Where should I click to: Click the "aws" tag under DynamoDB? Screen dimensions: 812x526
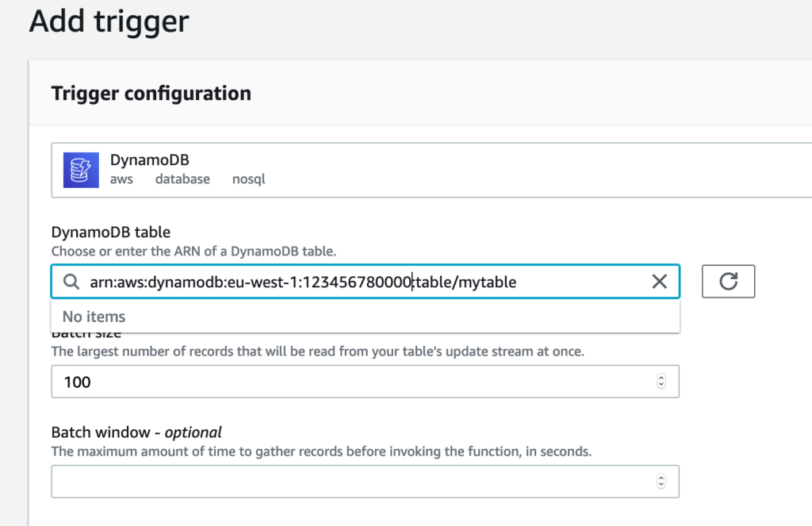click(121, 179)
